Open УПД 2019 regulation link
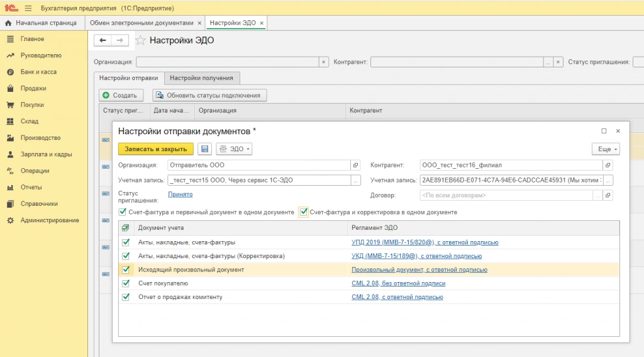 click(x=425, y=242)
